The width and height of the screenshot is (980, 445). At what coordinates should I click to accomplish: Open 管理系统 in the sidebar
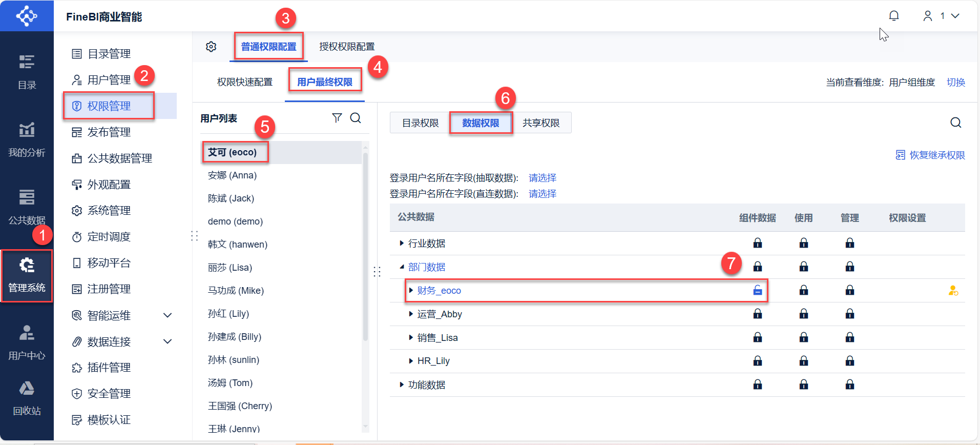click(27, 275)
